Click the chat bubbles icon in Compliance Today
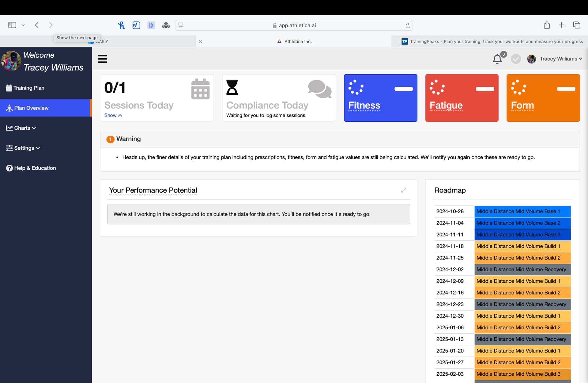The width and height of the screenshot is (588, 383). point(320,89)
